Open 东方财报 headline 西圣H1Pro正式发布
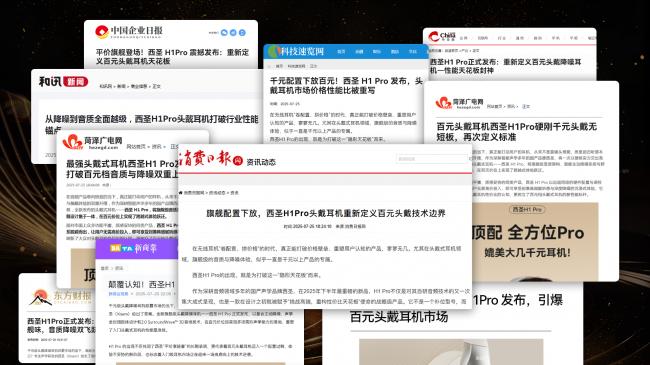 [61, 325]
